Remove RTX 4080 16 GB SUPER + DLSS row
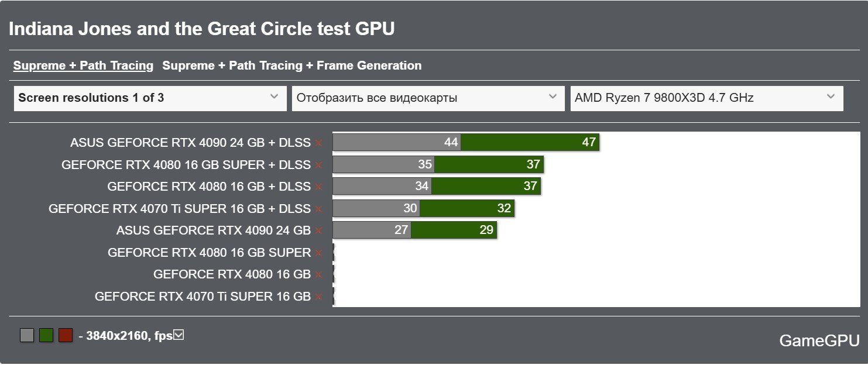Viewport: 868px width, 365px height. [318, 165]
